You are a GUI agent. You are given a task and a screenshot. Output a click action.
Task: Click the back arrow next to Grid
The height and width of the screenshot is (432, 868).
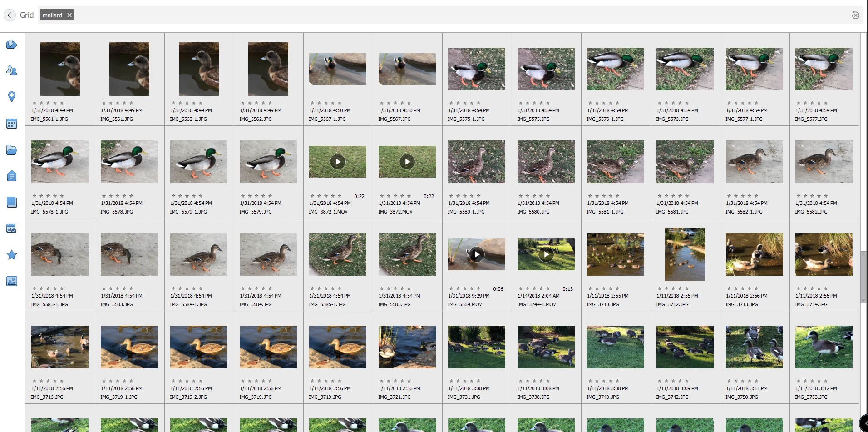[9, 15]
